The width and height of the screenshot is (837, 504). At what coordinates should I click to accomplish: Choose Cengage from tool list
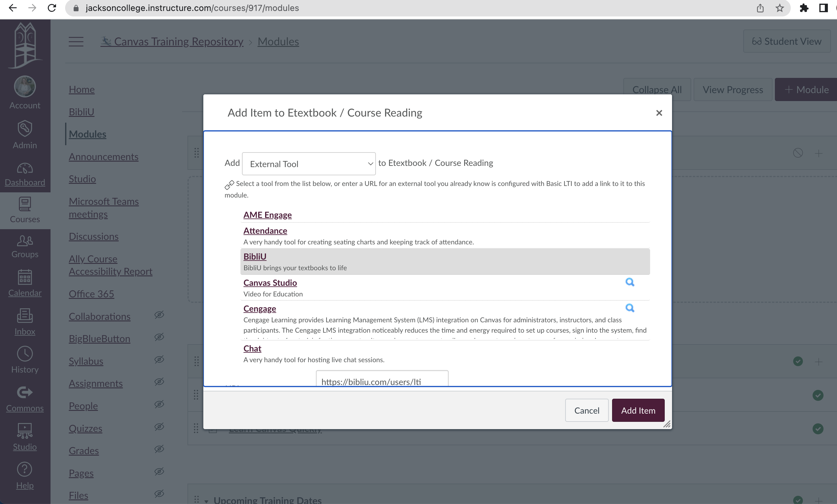point(260,308)
